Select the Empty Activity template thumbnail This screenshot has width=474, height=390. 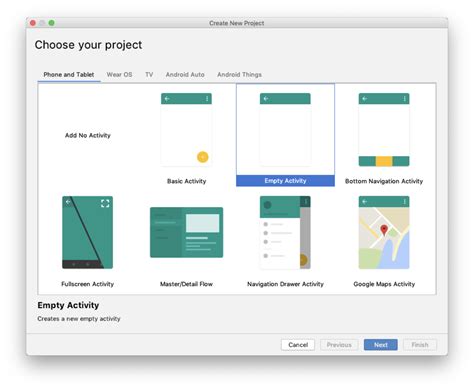pos(285,130)
